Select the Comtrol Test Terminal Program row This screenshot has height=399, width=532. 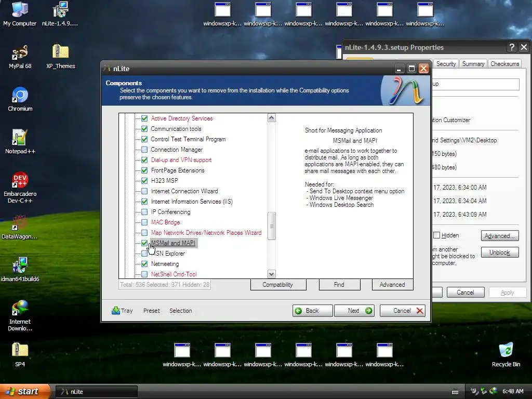188,139
